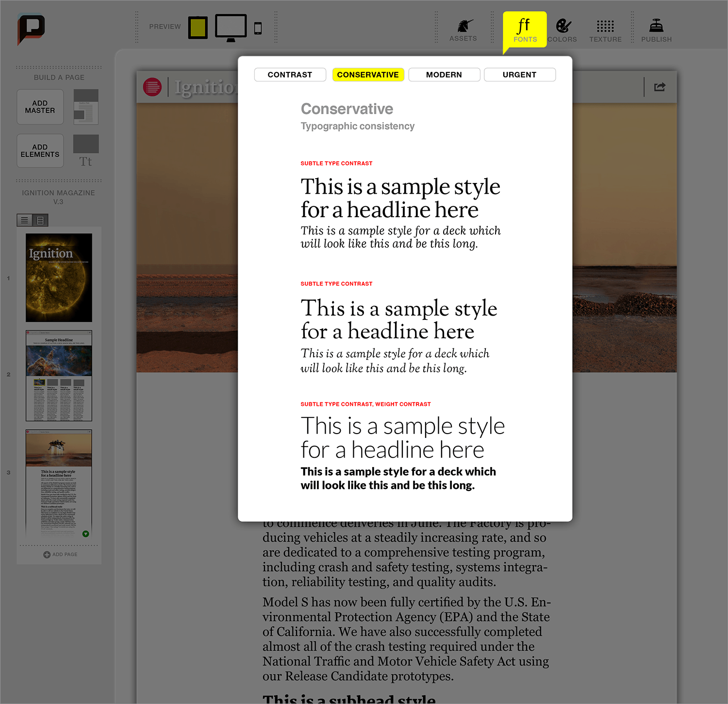Switch to the Modern font tab
728x704 pixels.
click(444, 75)
